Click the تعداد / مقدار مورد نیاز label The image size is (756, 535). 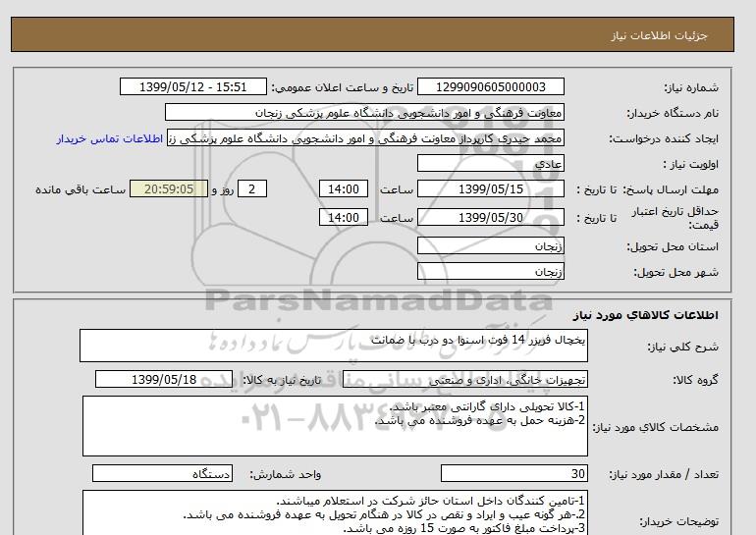pos(664,474)
